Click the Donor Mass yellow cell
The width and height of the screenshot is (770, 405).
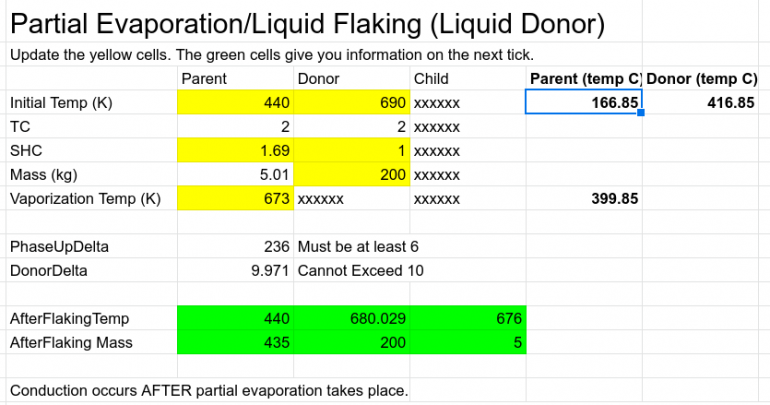tap(351, 175)
